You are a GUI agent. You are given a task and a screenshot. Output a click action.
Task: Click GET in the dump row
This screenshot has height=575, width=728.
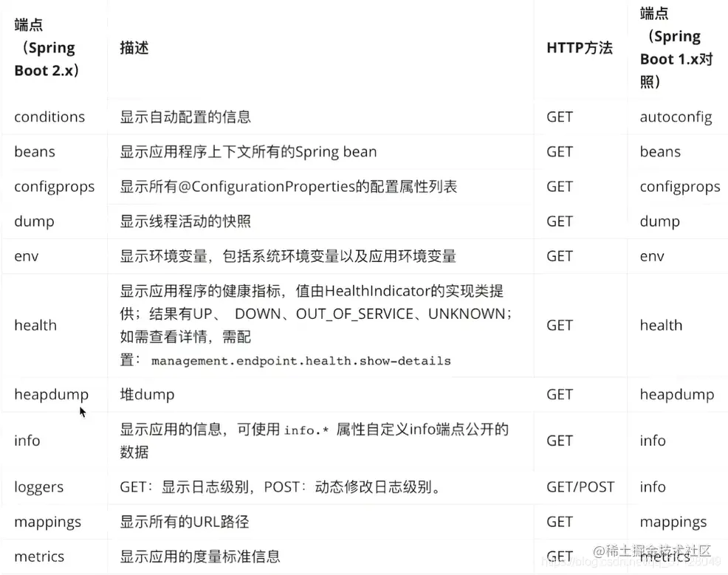(x=560, y=221)
